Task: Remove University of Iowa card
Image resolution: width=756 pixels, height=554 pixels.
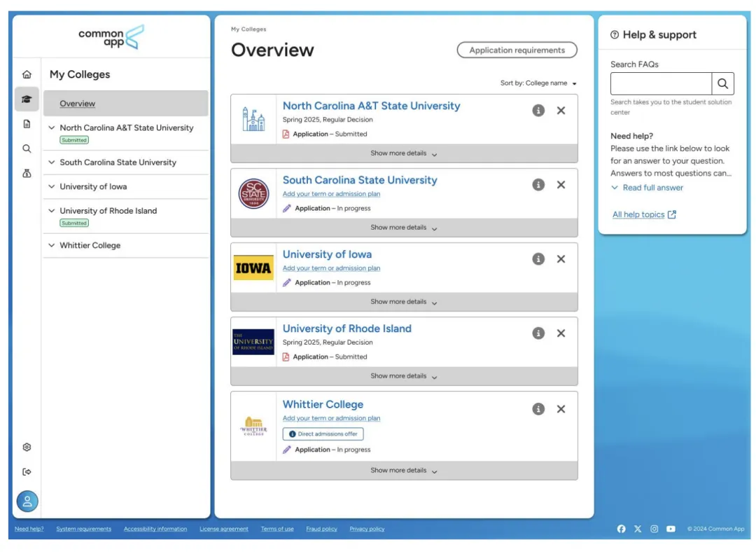Action: (561, 259)
